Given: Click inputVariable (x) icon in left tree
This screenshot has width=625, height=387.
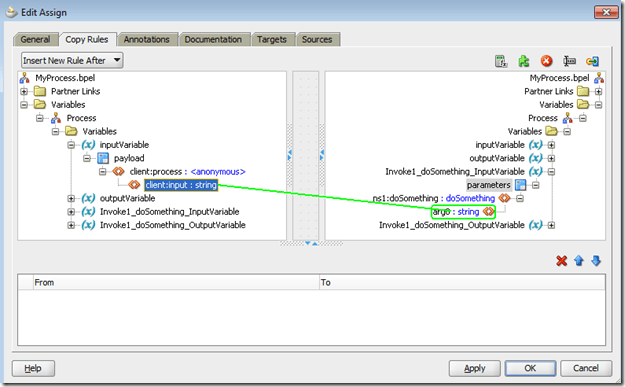Looking at the screenshot, I should (88, 145).
